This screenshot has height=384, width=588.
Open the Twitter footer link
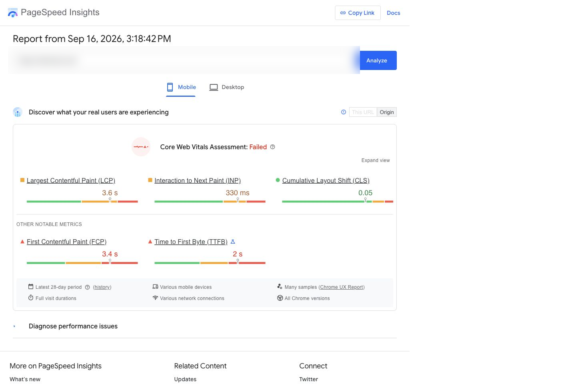point(308,379)
